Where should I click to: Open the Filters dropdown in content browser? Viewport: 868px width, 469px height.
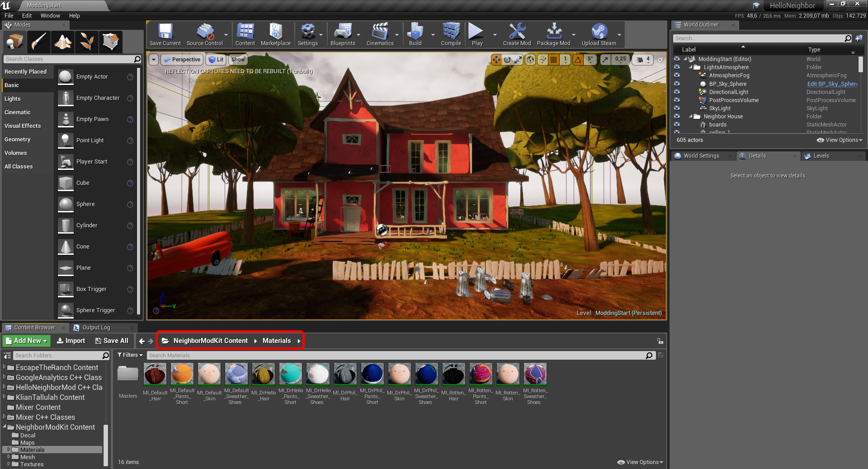(x=130, y=355)
